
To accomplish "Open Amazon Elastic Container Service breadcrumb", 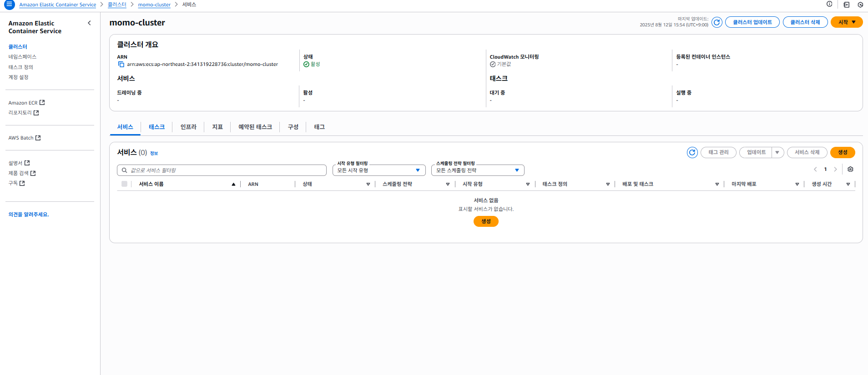I will coord(58,5).
